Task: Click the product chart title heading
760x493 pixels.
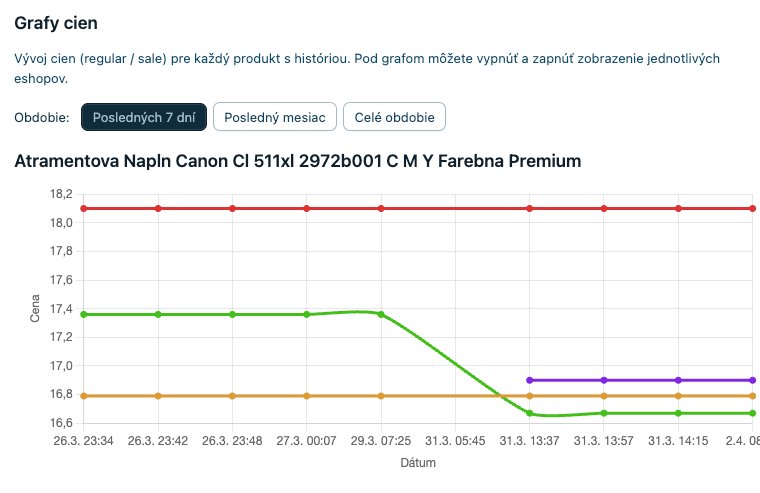Action: (x=298, y=160)
